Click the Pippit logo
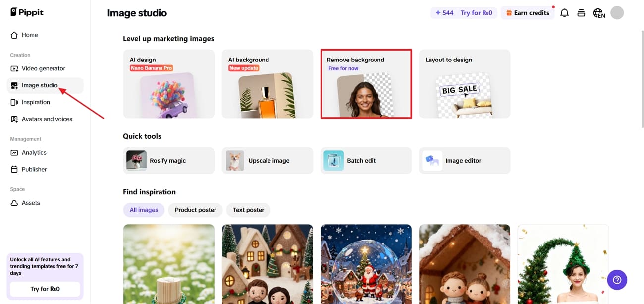 point(27,12)
